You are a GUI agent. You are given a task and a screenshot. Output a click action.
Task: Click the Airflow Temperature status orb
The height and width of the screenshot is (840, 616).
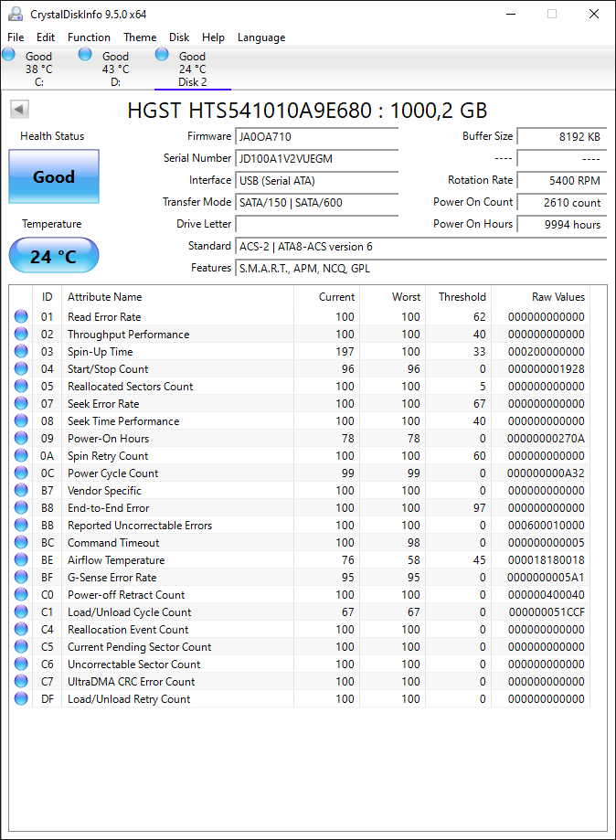(x=21, y=559)
